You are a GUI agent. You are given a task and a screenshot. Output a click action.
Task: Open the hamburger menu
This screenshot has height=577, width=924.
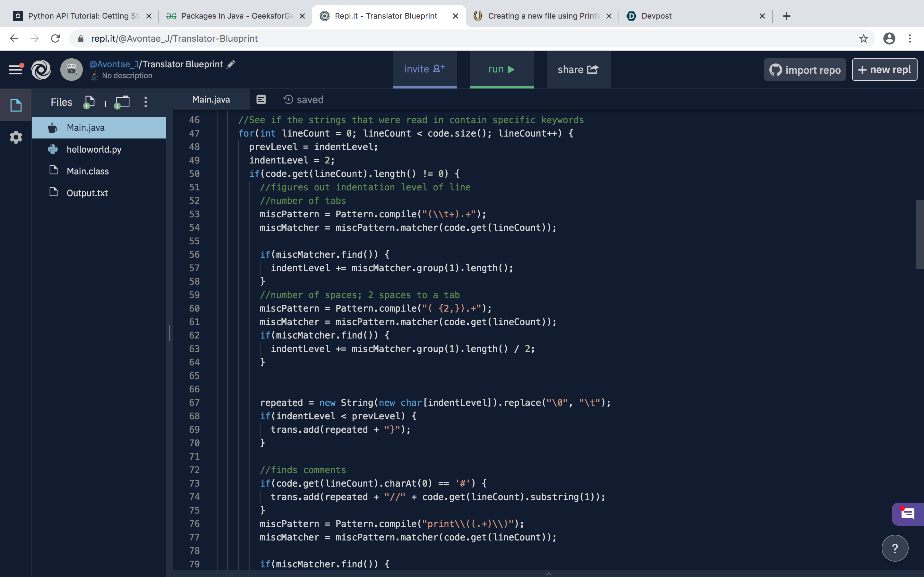click(x=16, y=70)
